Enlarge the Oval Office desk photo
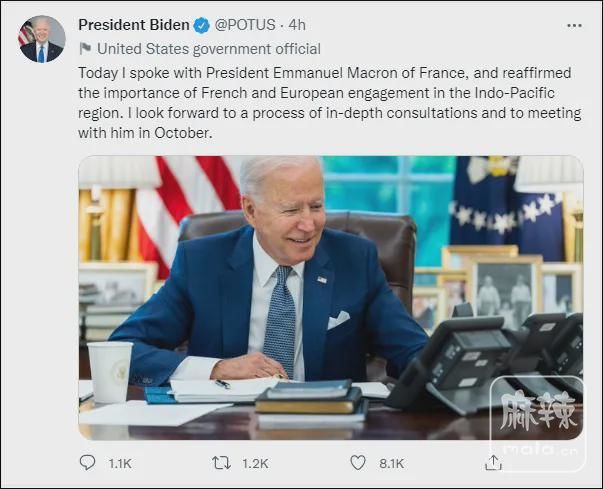Screen dimensions: 603x489 pyautogui.click(x=330, y=297)
